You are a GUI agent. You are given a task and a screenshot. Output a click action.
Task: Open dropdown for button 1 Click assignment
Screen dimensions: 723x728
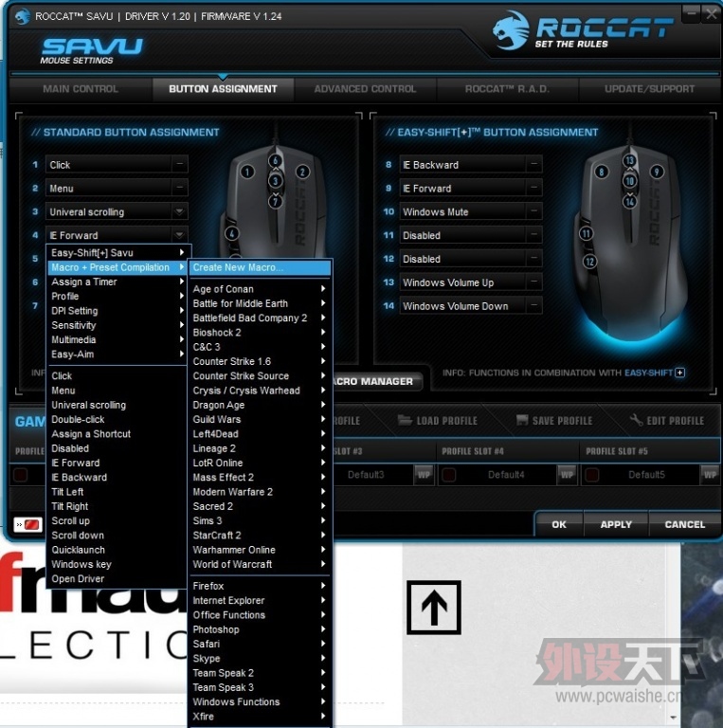pyautogui.click(x=180, y=164)
